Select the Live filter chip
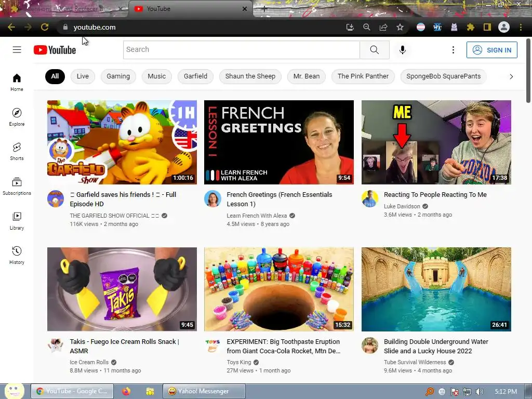532x399 pixels. point(83,76)
